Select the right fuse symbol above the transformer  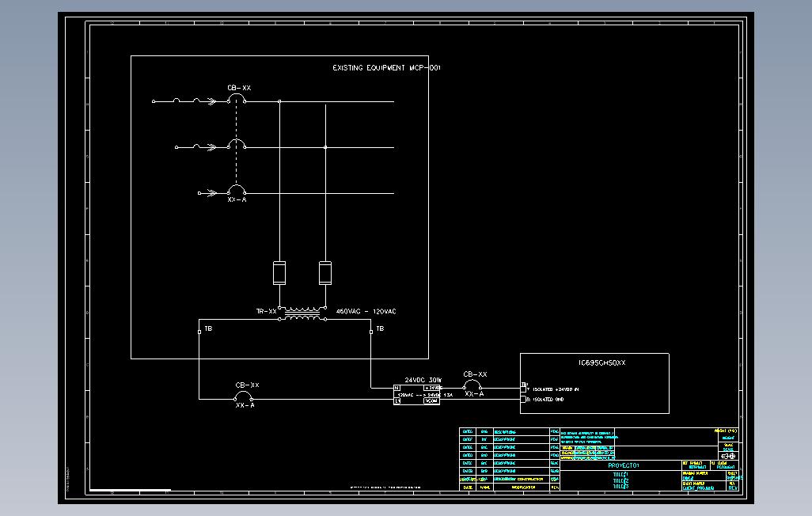pos(324,273)
